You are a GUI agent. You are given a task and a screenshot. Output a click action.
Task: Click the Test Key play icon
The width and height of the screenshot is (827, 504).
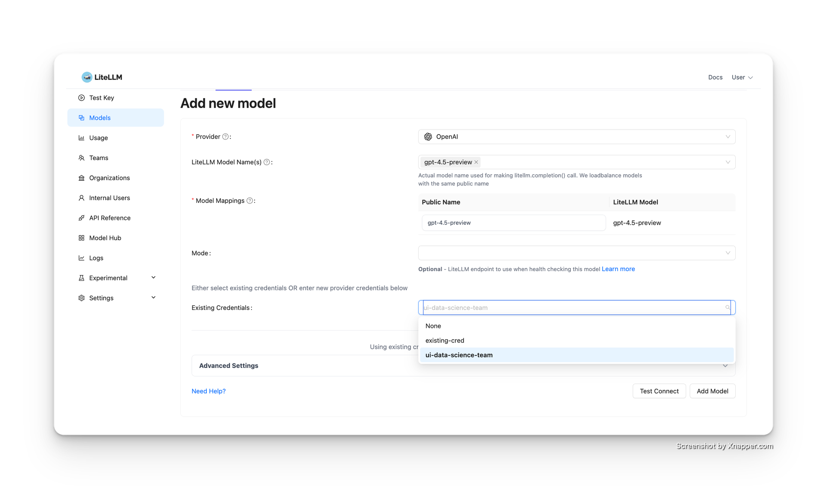(x=81, y=98)
